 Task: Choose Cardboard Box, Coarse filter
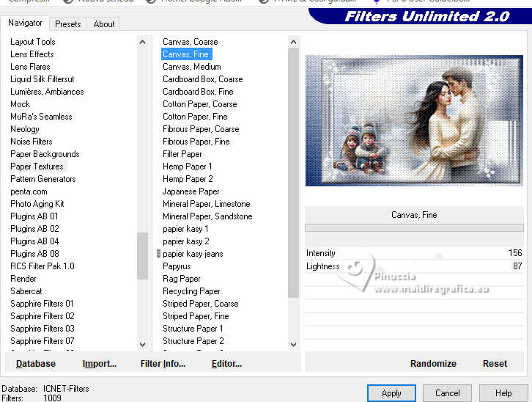click(202, 79)
